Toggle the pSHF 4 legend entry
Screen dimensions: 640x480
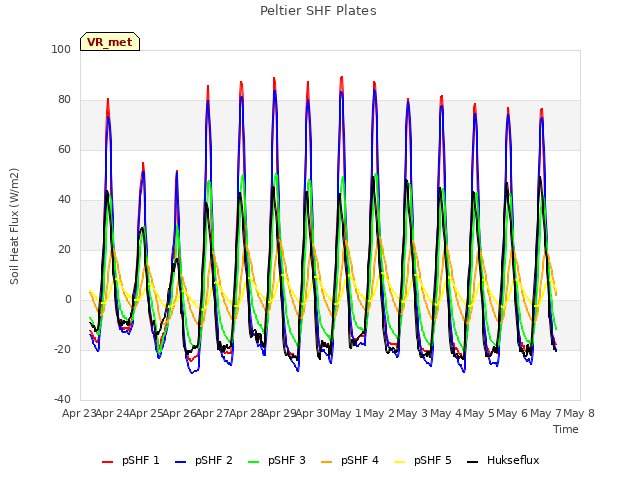(350, 460)
